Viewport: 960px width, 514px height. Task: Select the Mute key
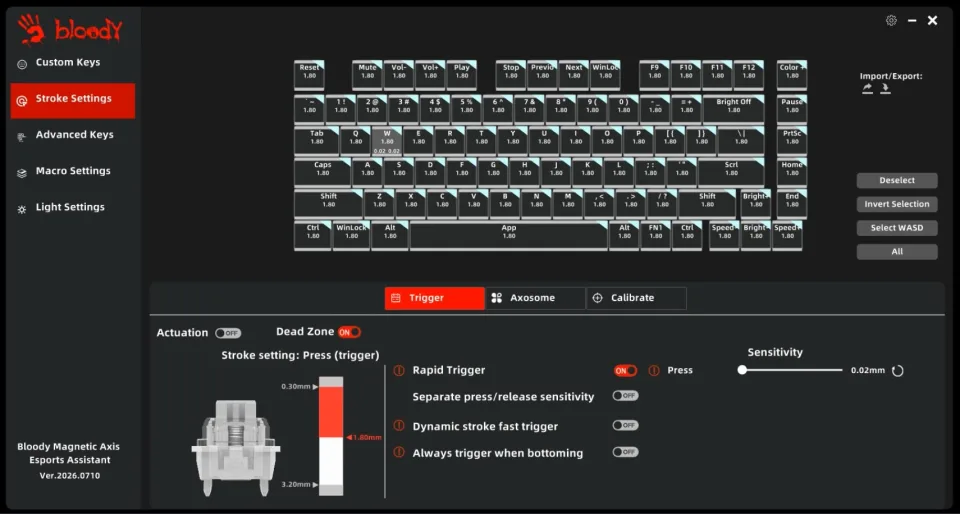(x=367, y=75)
